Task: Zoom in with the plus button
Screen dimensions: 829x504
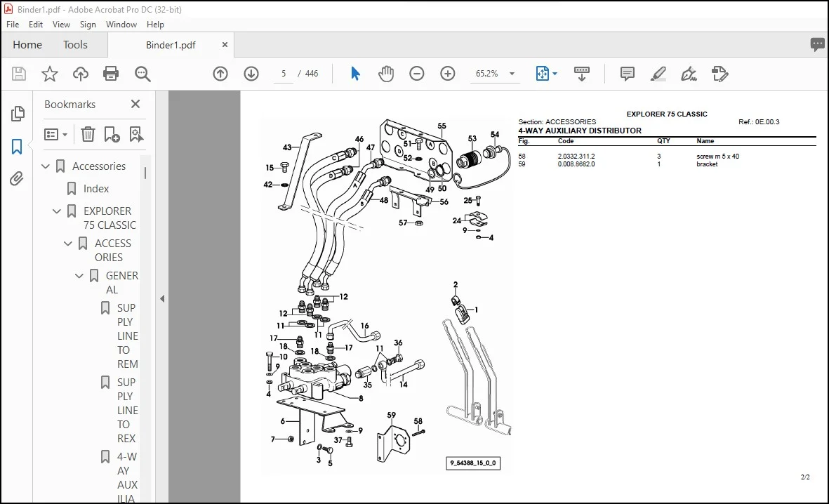Action: [447, 74]
